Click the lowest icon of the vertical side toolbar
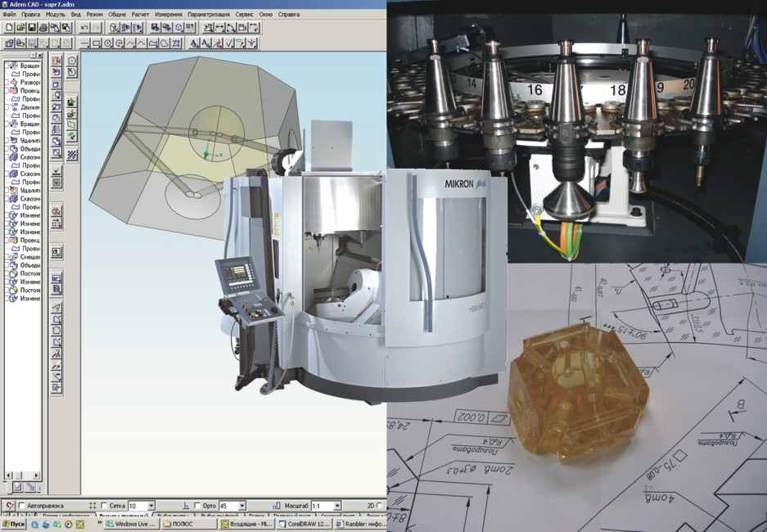Screen dimensions: 767x532 click(56, 388)
